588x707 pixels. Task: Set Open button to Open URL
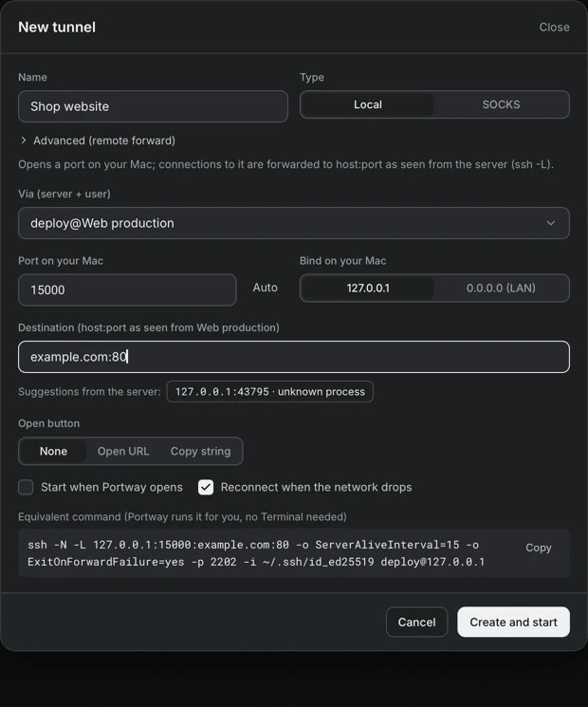click(123, 452)
